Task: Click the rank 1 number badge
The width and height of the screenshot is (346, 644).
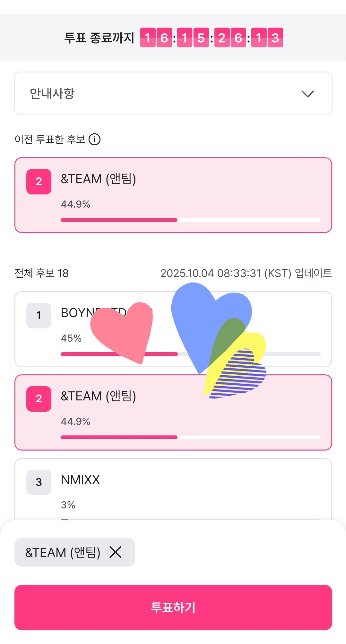Action: 39,316
